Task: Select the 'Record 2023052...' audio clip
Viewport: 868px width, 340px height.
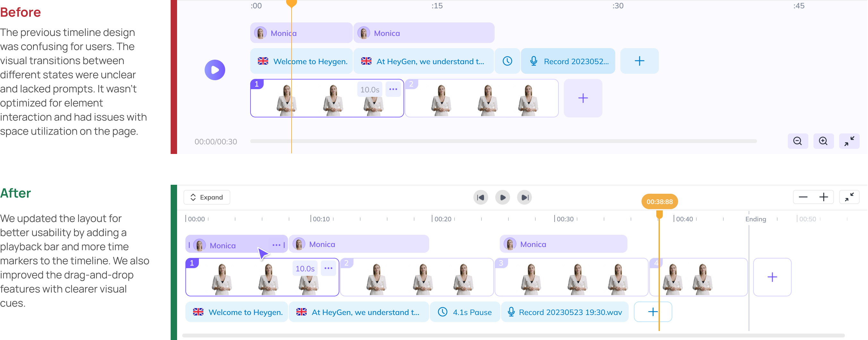Action: click(x=568, y=61)
